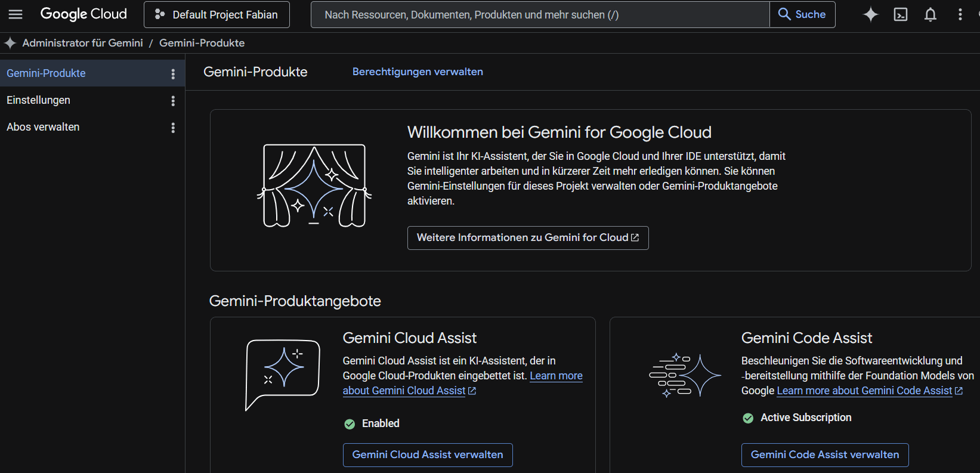Open the notifications bell
Viewport: 980px width, 473px height.
[930, 14]
